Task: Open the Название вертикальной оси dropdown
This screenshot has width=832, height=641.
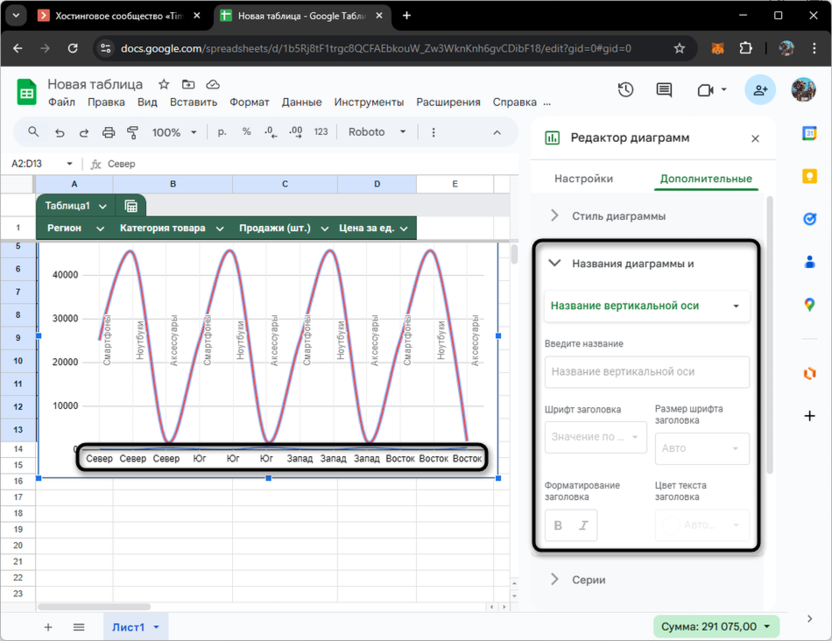Action: point(647,306)
